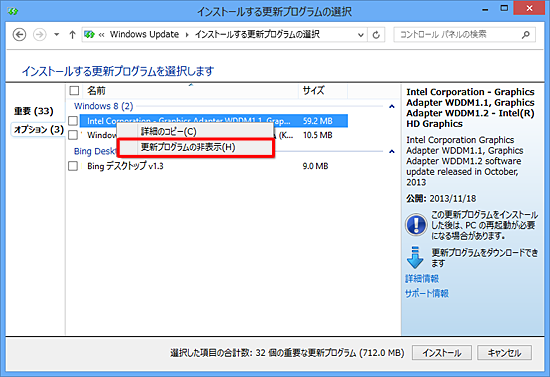The width and height of the screenshot is (550, 377).
Task: Click the キャンセル button
Action: 504,353
